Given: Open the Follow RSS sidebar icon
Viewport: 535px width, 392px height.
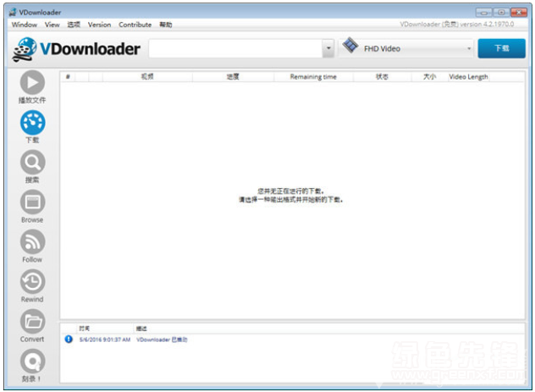Looking at the screenshot, I should tap(32, 241).
